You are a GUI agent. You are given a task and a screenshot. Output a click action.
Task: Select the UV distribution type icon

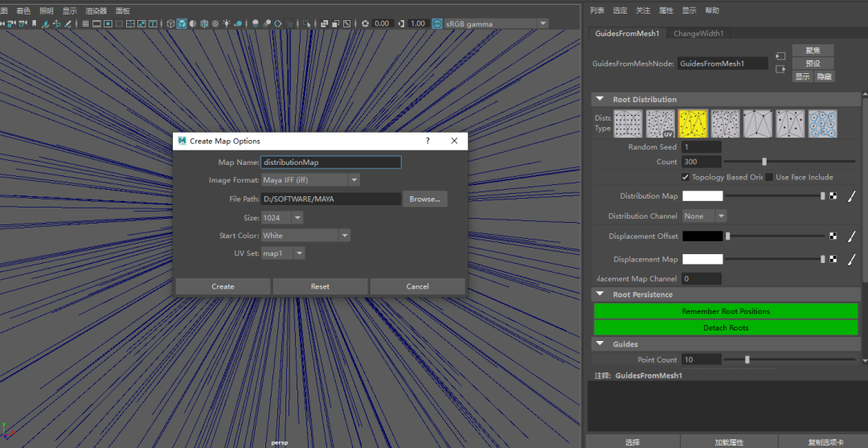coord(661,124)
